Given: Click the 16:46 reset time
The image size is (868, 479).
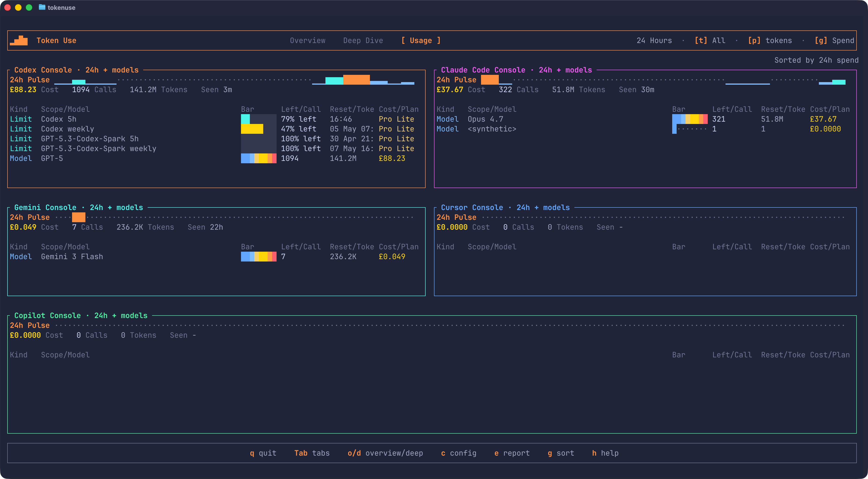Looking at the screenshot, I should (341, 119).
